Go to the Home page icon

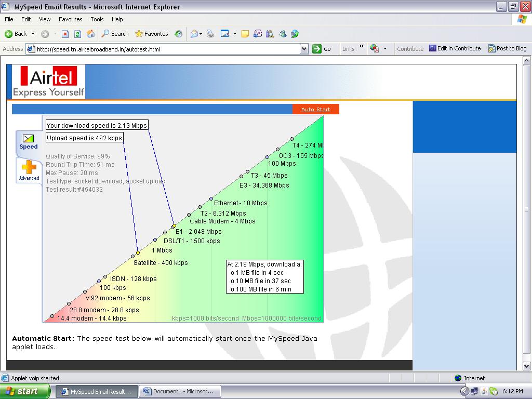90,34
